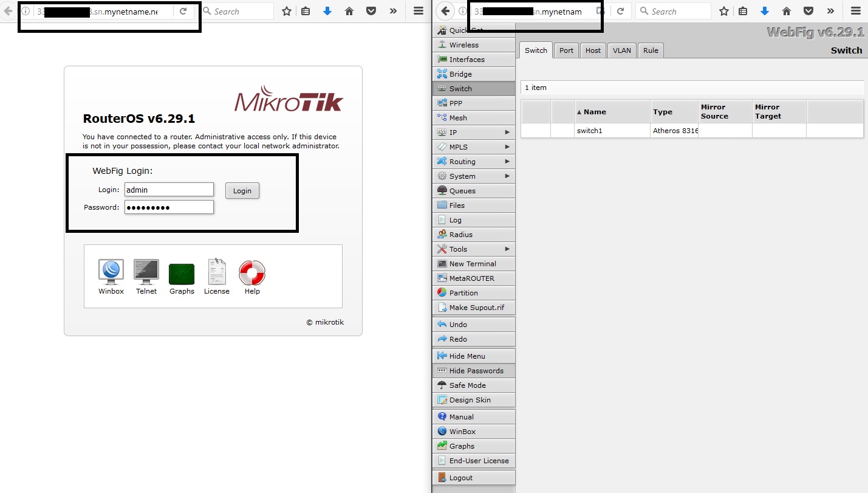Viewport: 868px width, 493px height.
Task: Click the Radius menu icon
Action: click(442, 235)
